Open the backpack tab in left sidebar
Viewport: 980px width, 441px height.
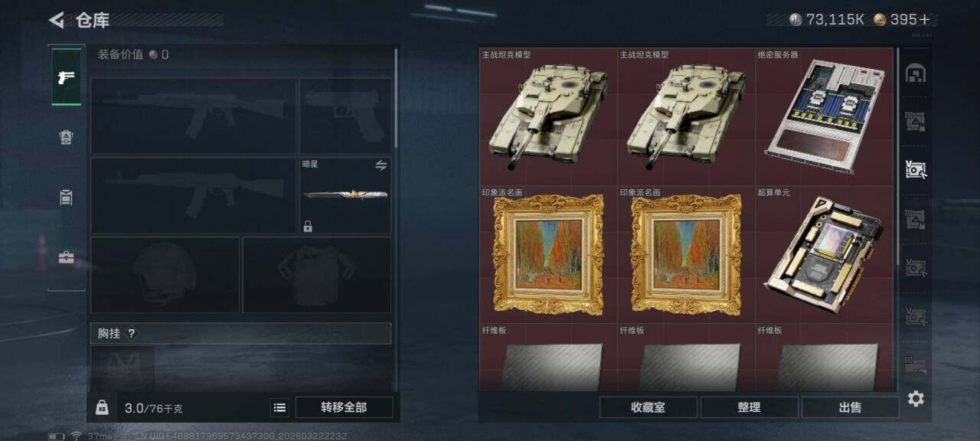pyautogui.click(x=67, y=198)
